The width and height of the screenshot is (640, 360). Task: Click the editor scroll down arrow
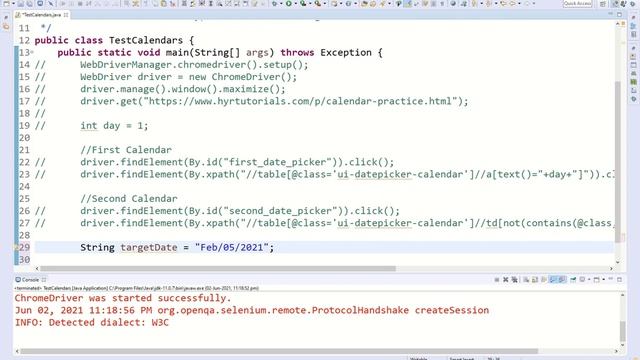point(618,262)
